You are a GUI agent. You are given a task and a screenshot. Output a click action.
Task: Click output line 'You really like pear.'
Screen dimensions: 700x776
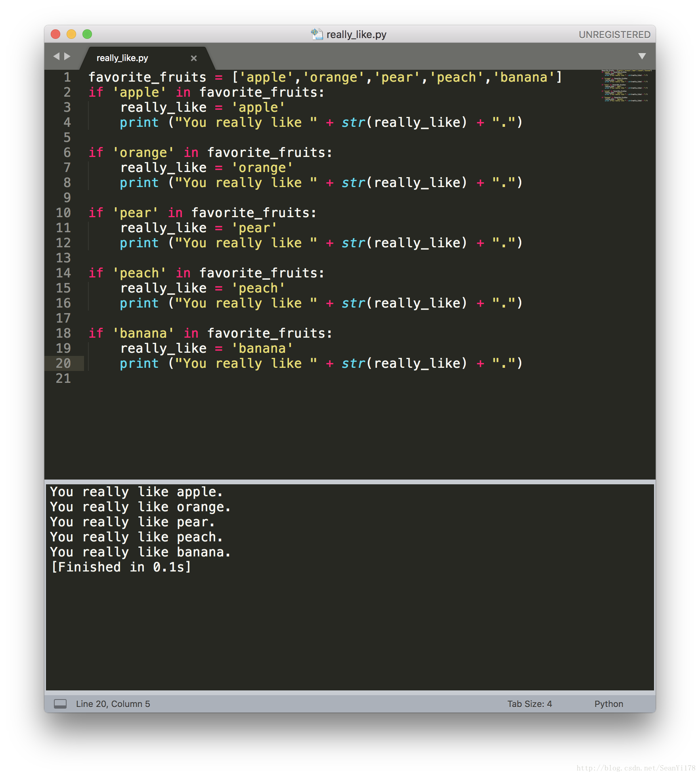click(x=132, y=522)
